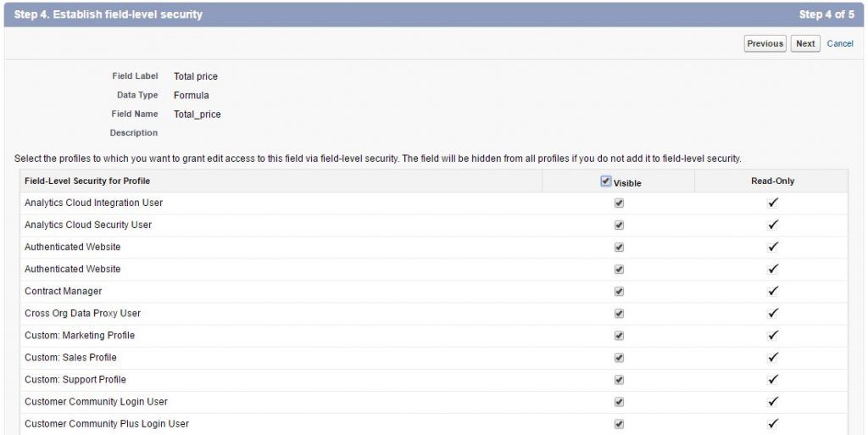868x435 pixels.
Task: Click the Field-Level Security for Profile header
Action: click(87, 181)
